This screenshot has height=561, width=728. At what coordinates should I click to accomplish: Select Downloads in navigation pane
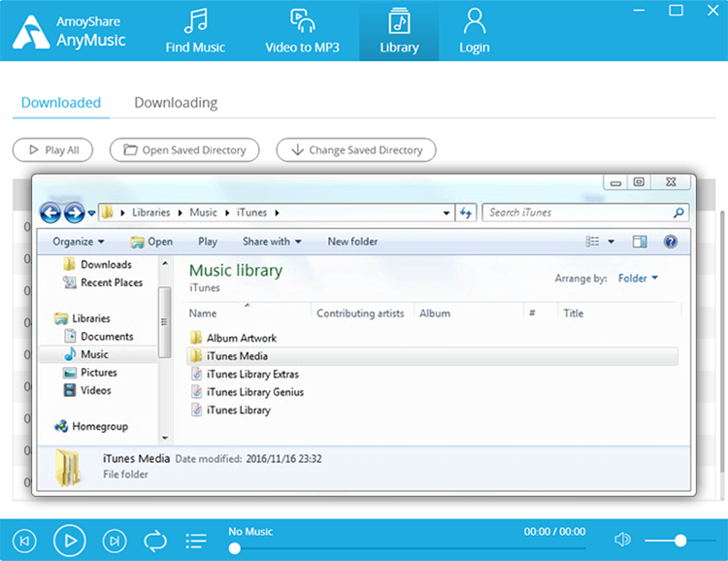coord(97,265)
